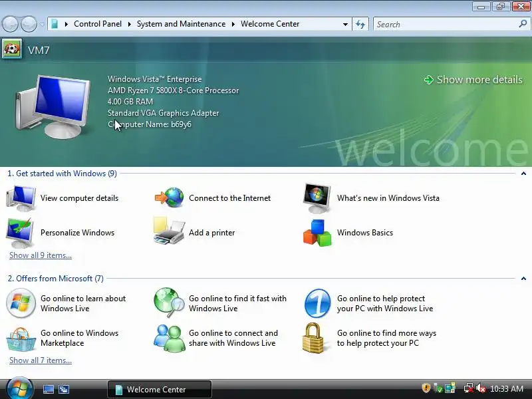Click the muted volume tray icon
The image size is (532, 399).
[x=480, y=388]
